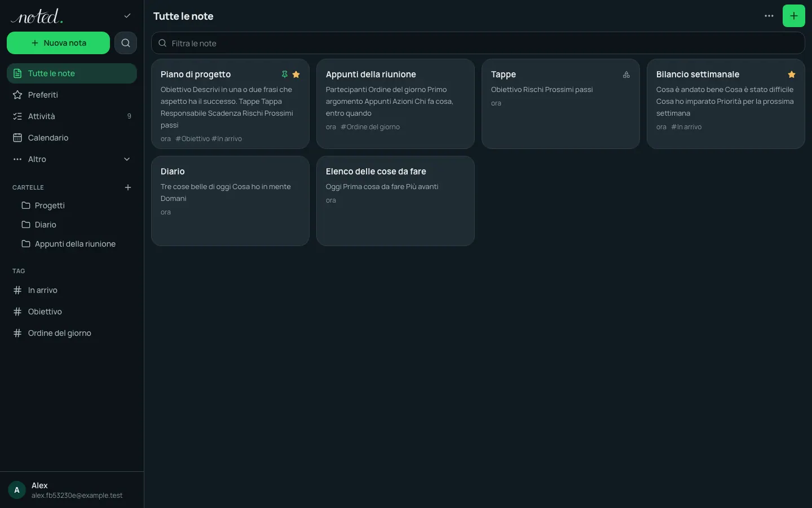Click the pin icon on Piano di progetto

pyautogui.click(x=285, y=75)
